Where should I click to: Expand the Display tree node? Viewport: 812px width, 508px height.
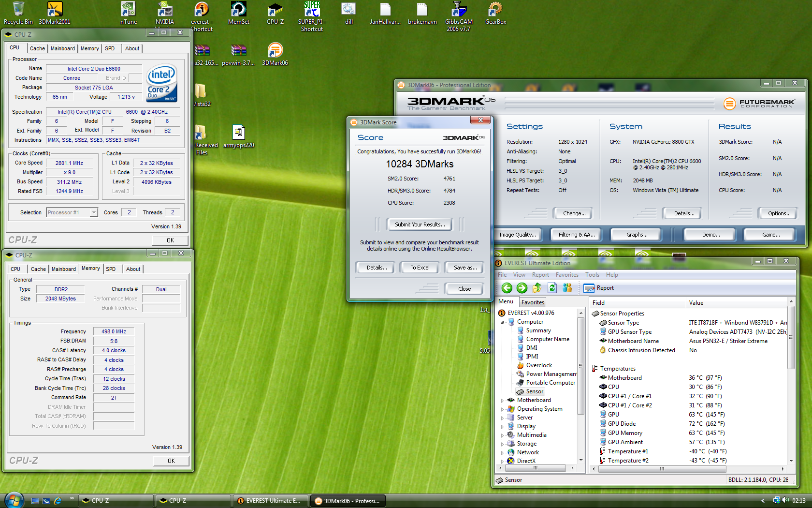[x=503, y=426]
